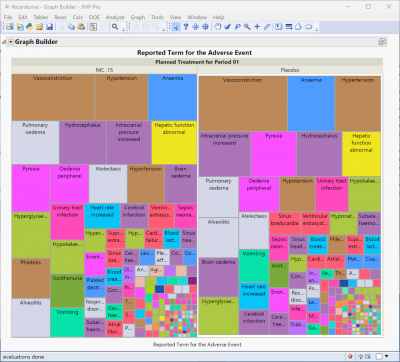
Task: Choose the brush selection tool
Action: 227,27
